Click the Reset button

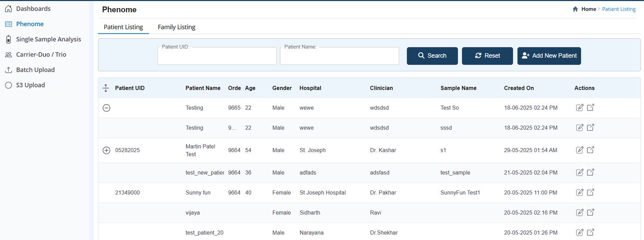(488, 56)
